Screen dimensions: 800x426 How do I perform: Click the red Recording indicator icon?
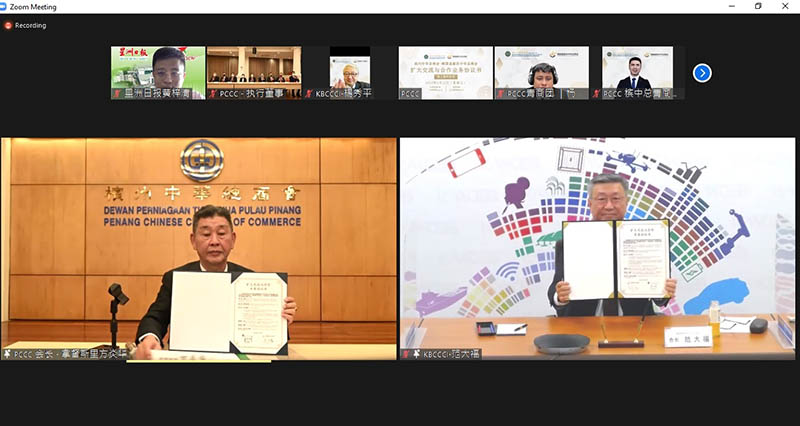[x=7, y=25]
